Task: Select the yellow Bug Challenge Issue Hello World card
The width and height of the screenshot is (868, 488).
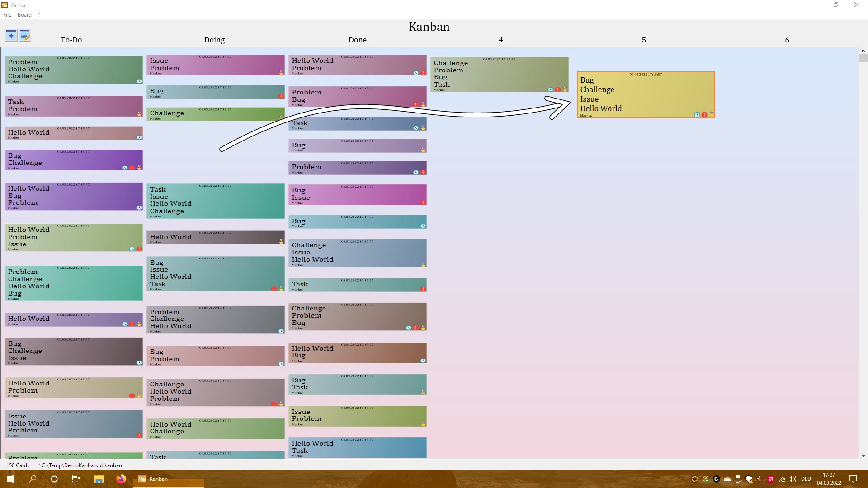Action: (646, 95)
